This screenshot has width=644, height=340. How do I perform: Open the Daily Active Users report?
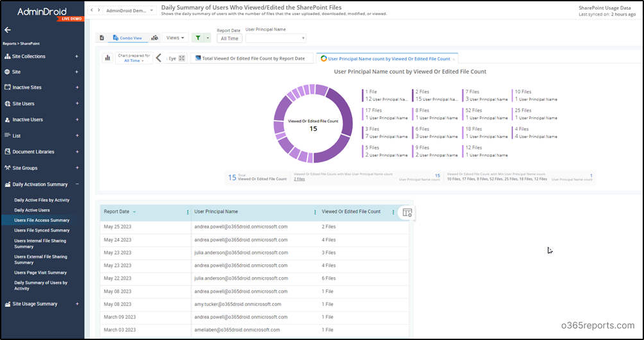click(x=32, y=210)
